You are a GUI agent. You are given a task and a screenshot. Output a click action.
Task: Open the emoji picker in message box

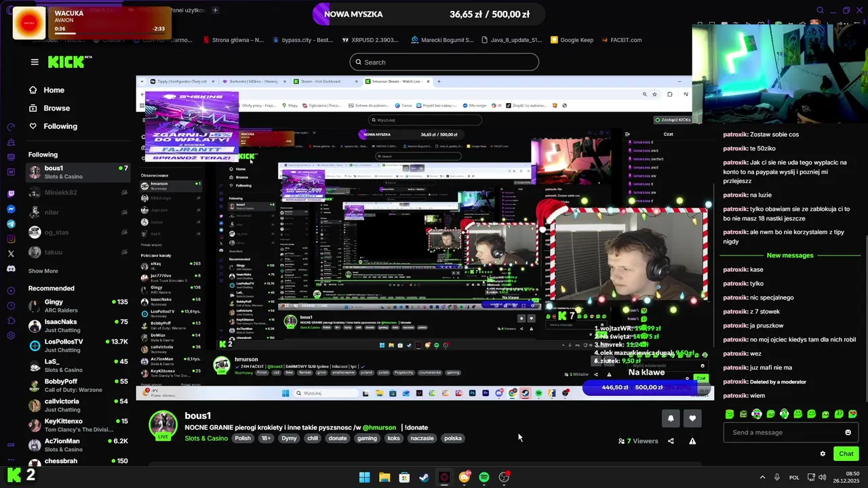click(x=848, y=432)
